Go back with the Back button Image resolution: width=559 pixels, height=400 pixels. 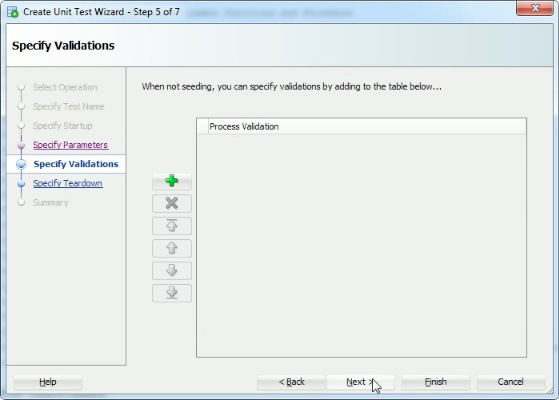[x=291, y=382]
